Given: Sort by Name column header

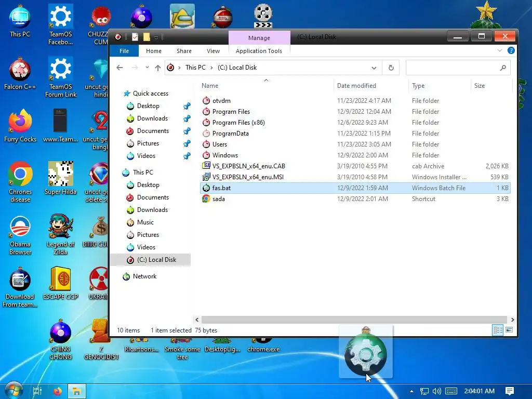Looking at the screenshot, I should click(x=210, y=86).
